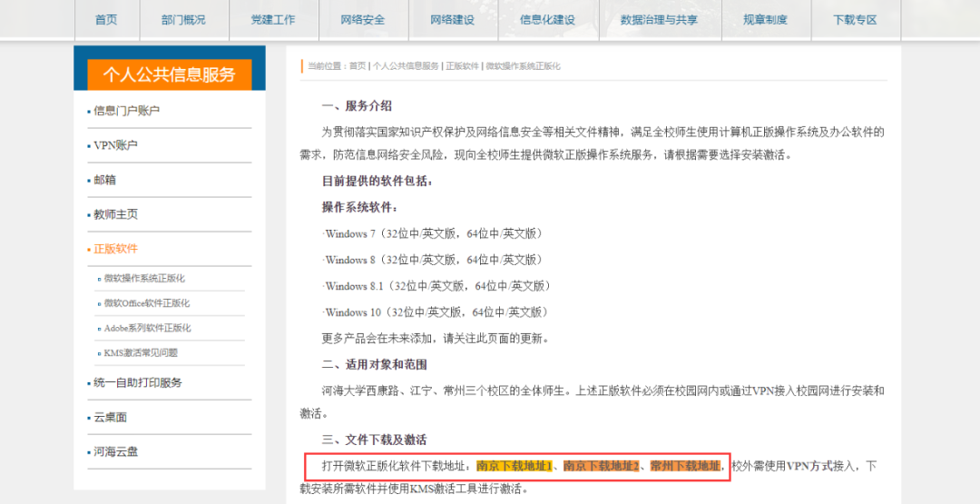
Task: Click the heading 二、适用对象和范围
Action: pyautogui.click(x=374, y=364)
